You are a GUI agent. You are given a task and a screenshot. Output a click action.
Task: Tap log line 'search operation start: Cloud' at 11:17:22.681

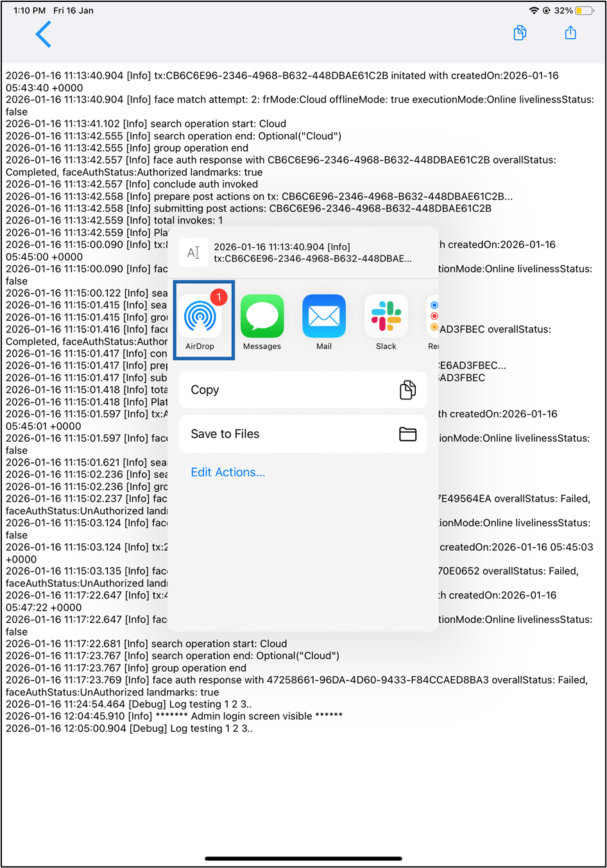point(147,644)
